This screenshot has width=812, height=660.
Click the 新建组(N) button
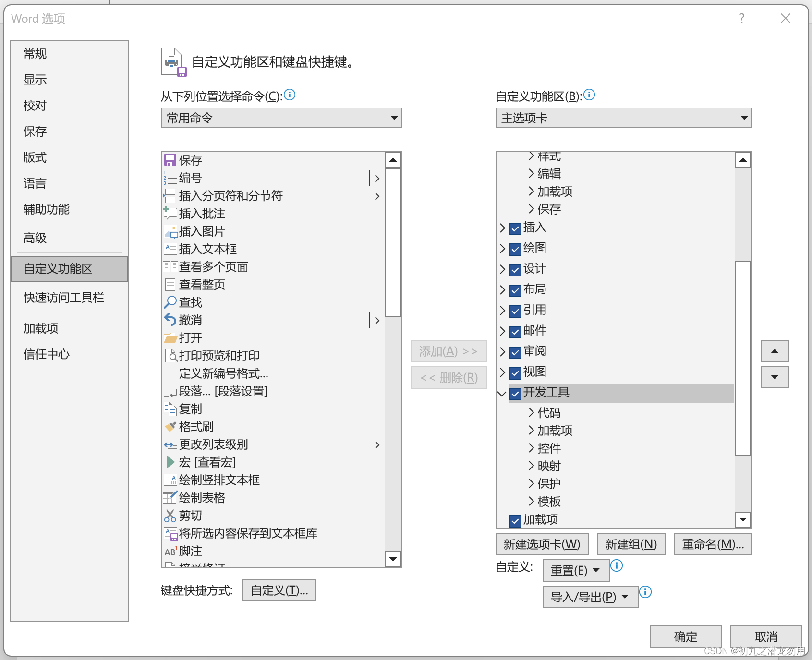(x=631, y=544)
